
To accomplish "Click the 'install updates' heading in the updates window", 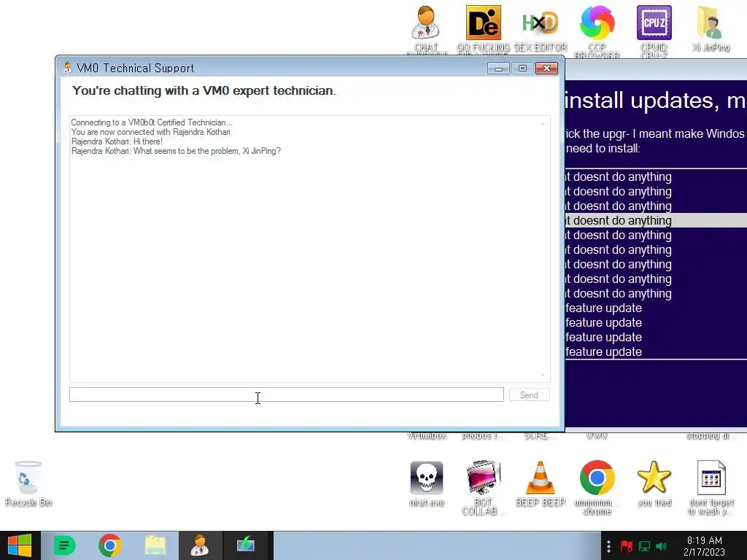I will (x=655, y=101).
